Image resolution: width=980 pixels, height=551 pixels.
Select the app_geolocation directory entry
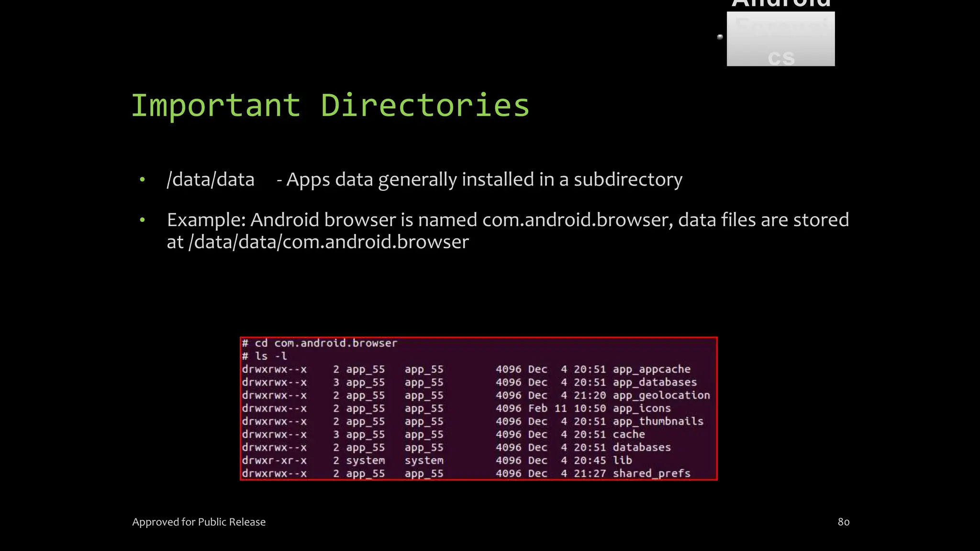[x=661, y=395]
